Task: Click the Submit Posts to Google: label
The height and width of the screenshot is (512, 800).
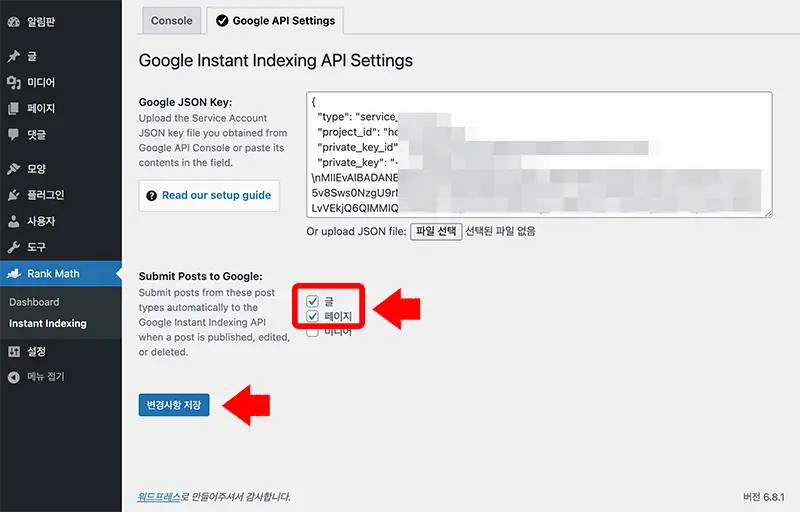Action: 201,276
